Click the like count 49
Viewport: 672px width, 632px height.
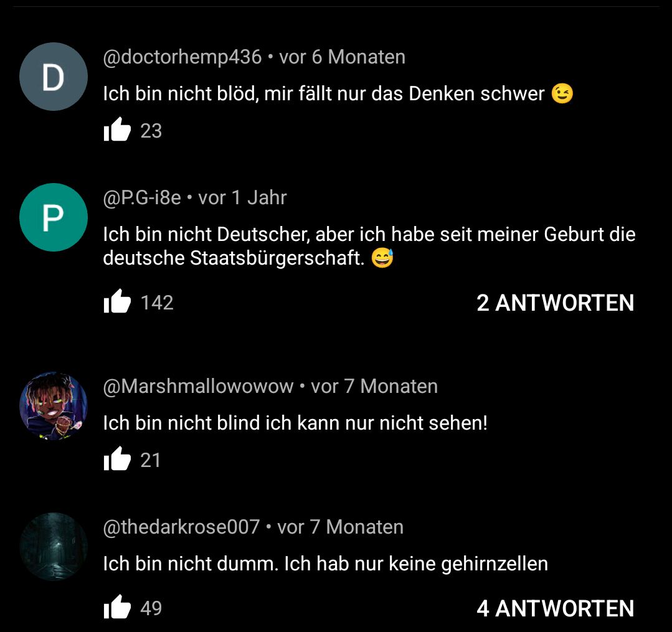[151, 608]
